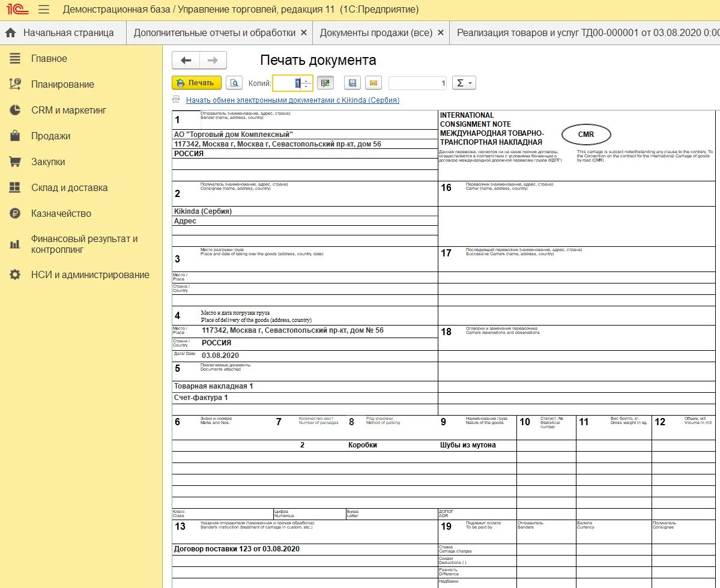Close Документы продажи (все) tab
The width and height of the screenshot is (720, 588).
[x=440, y=32]
